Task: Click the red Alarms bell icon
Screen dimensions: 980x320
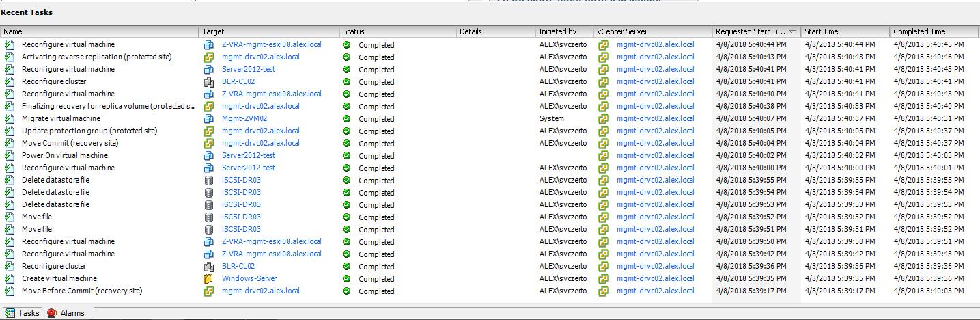Action: tap(52, 312)
